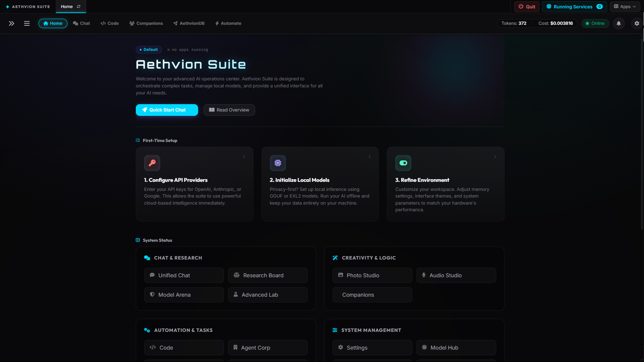Open the Chat nav tab
Image resolution: width=644 pixels, height=362 pixels.
point(81,23)
